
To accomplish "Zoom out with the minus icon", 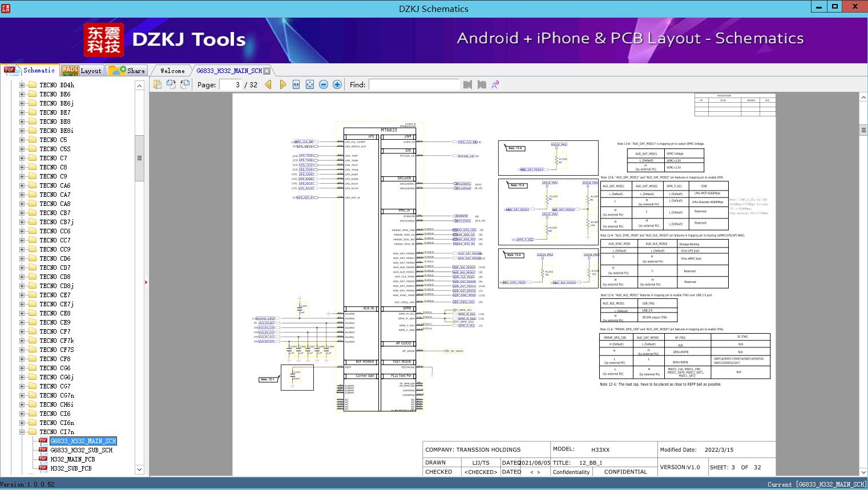I will point(324,84).
